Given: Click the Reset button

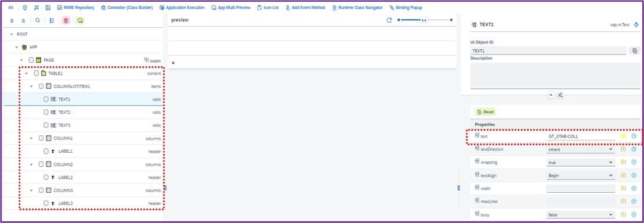Looking at the screenshot, I should pyautogui.click(x=486, y=112).
